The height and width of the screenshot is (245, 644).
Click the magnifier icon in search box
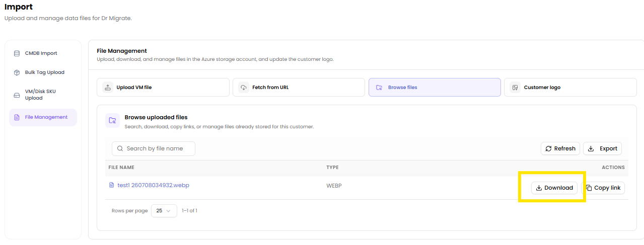120,148
